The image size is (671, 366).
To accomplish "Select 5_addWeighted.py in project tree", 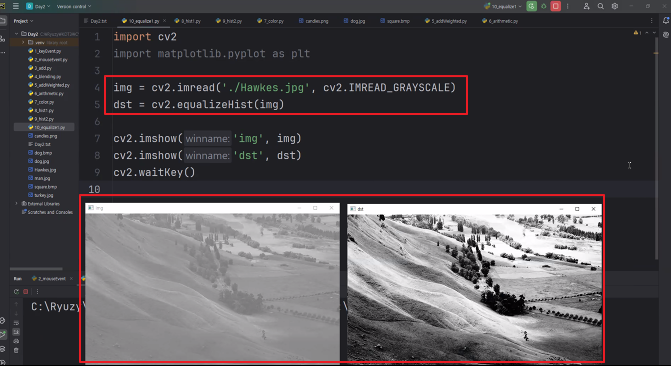I will pyautogui.click(x=49, y=85).
